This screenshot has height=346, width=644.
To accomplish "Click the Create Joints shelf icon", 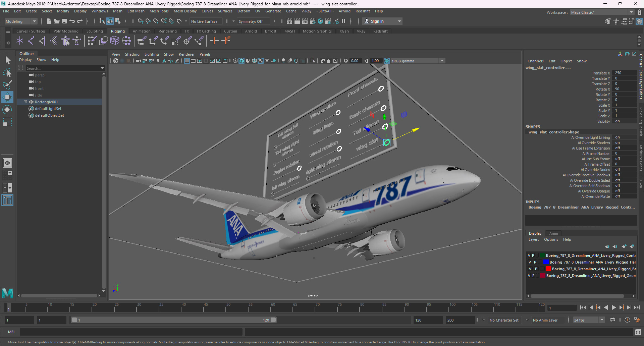I will pyautogui.click(x=31, y=41).
